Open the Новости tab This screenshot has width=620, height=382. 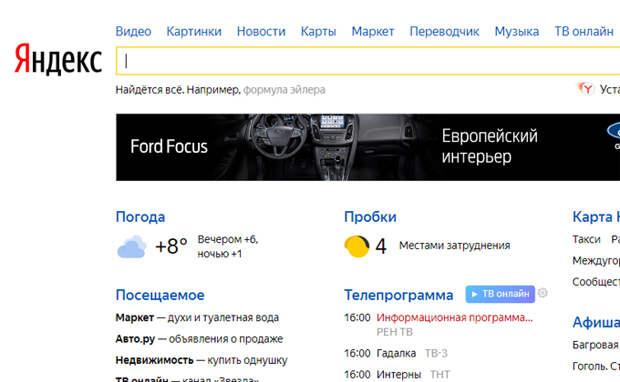pyautogui.click(x=261, y=31)
